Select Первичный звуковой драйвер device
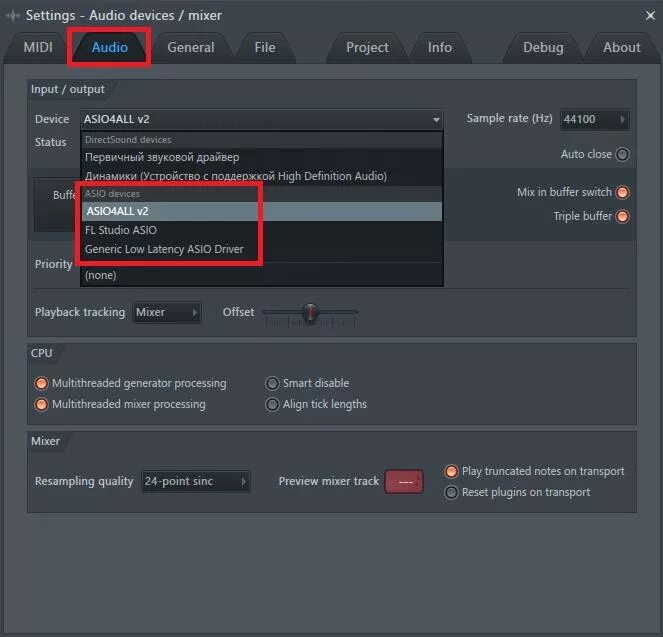The height and width of the screenshot is (637, 663). (261, 157)
